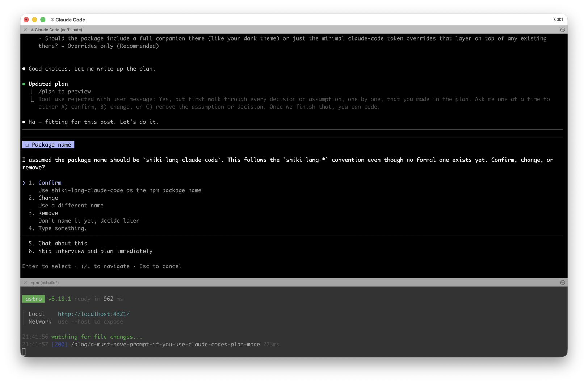Open the npm pane options menu

562,283
